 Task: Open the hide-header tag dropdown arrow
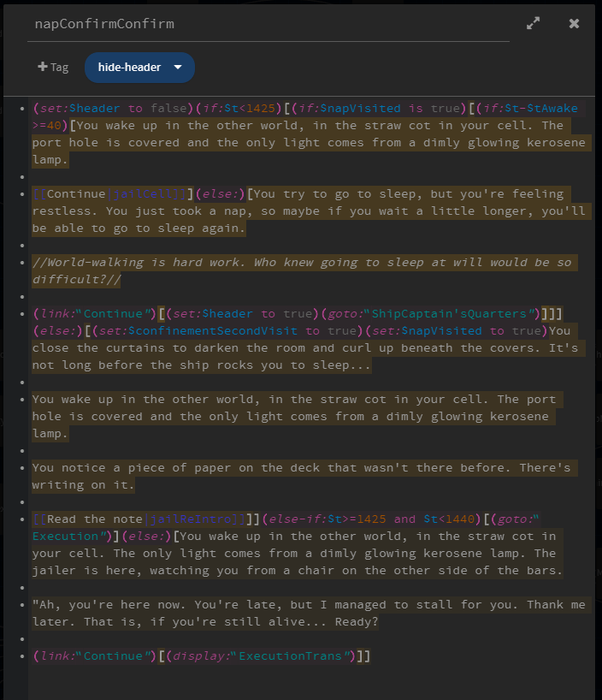point(178,67)
